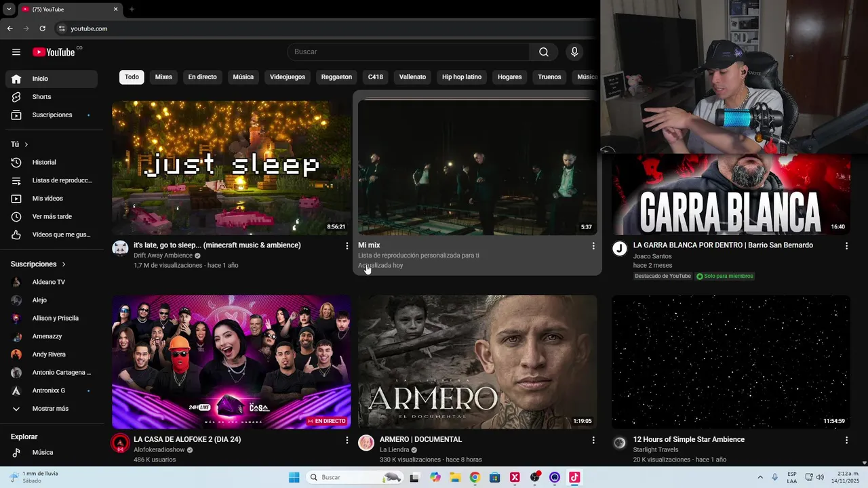Screen dimensions: 868x488
Task: Open options menu for LA CASA DE ALOFOKE
Action: tap(347, 441)
